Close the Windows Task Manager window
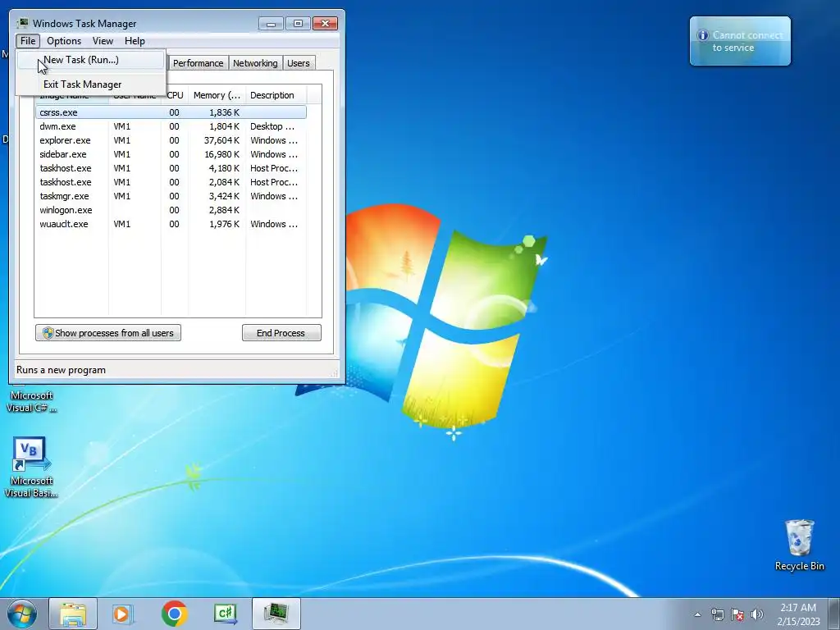Image resolution: width=840 pixels, height=630 pixels. [325, 24]
